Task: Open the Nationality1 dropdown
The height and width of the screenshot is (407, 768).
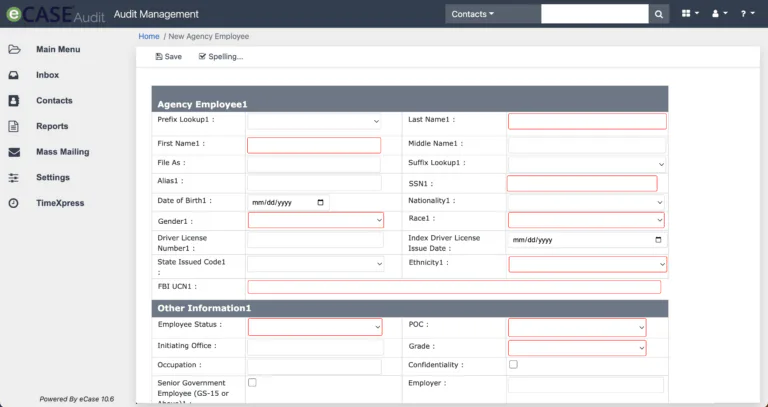Action: click(x=586, y=202)
